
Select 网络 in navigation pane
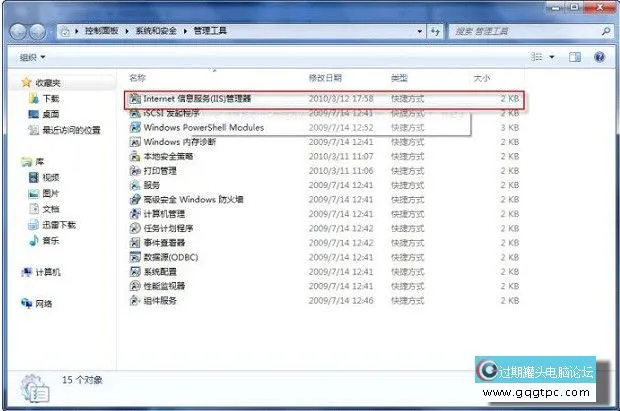pyautogui.click(x=44, y=304)
